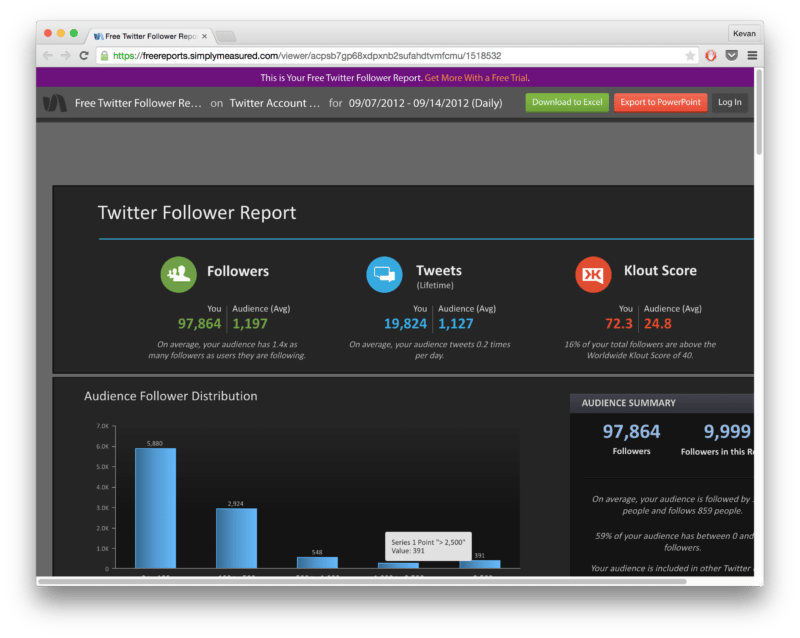Viewport: 800px width, 638px height.
Task: Open the red Opera-style extension icon
Action: 711,56
